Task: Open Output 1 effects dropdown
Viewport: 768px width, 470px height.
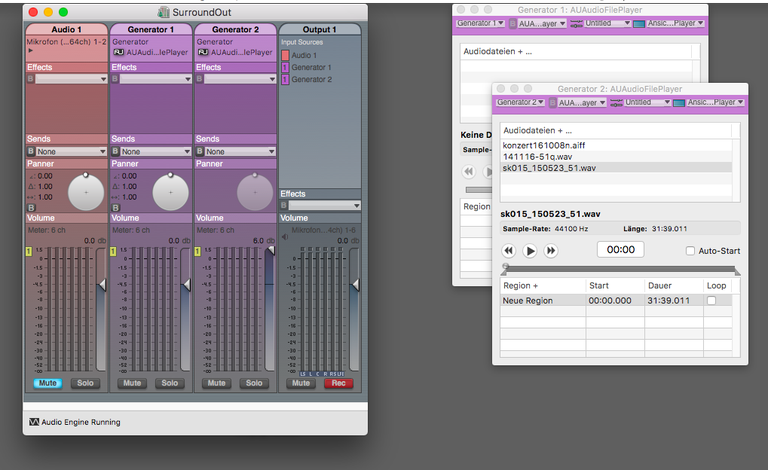Action: pyautogui.click(x=324, y=206)
